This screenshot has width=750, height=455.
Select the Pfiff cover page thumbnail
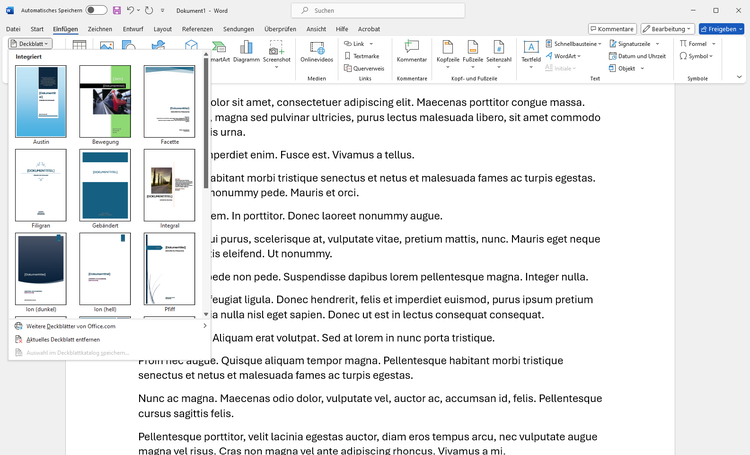[x=169, y=269]
